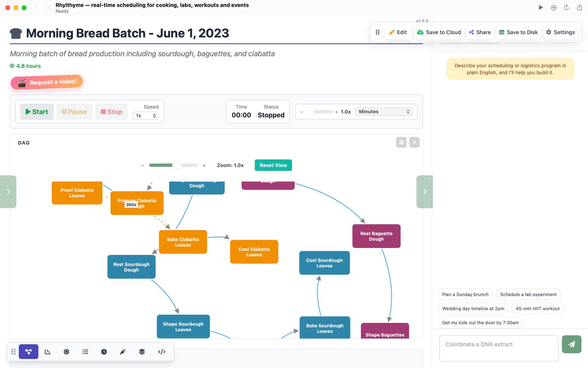Viewport: 588px width, 368px height.
Task: Collapse the right chat panel chevron
Action: pyautogui.click(x=425, y=192)
